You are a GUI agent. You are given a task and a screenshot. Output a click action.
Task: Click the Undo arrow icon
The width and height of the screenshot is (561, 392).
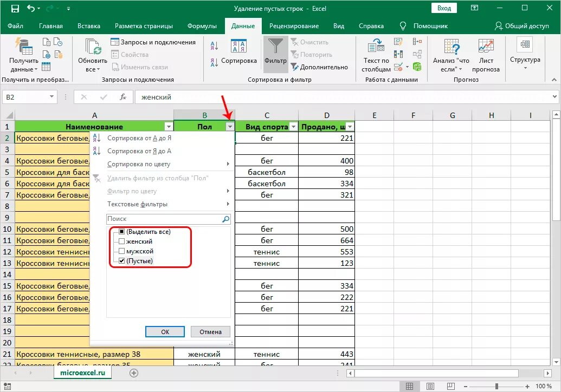[x=31, y=8]
